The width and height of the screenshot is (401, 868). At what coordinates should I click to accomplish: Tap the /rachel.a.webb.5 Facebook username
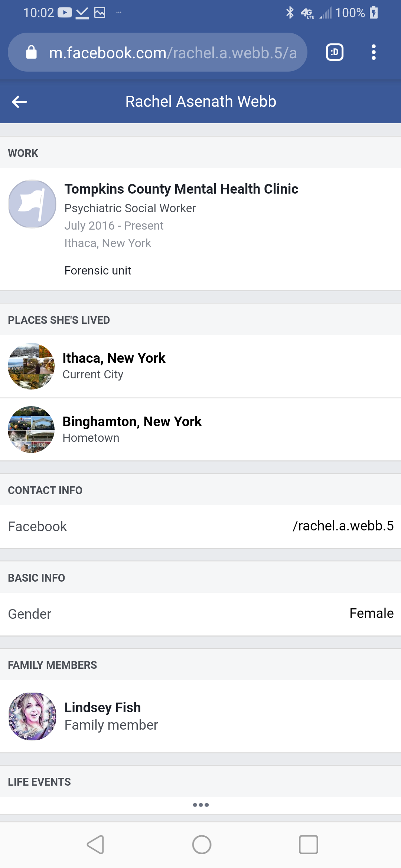(343, 526)
